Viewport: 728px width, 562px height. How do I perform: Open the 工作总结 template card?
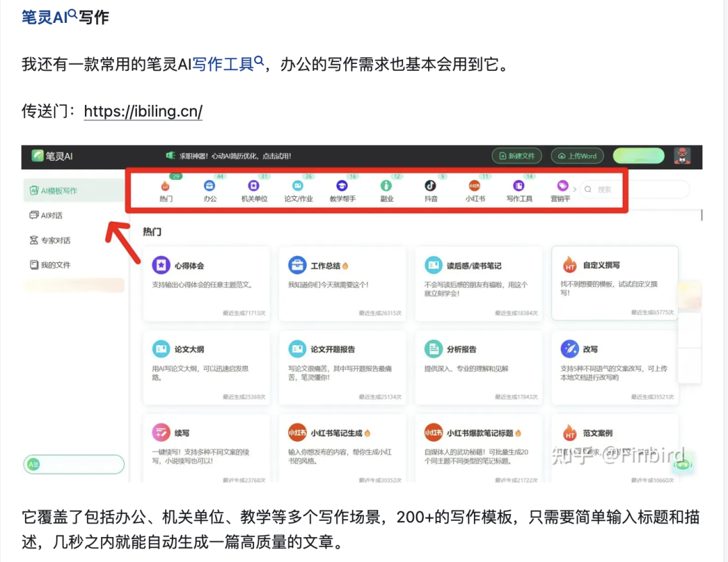(x=342, y=284)
